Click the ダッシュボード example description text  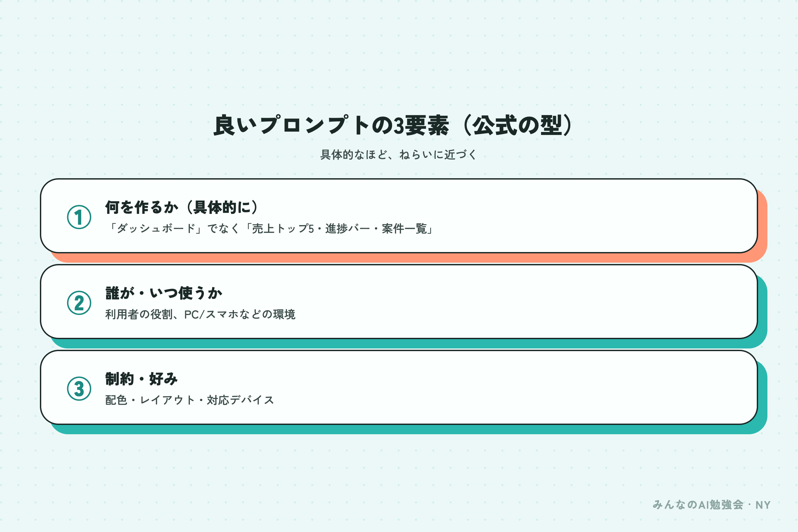coord(270,228)
